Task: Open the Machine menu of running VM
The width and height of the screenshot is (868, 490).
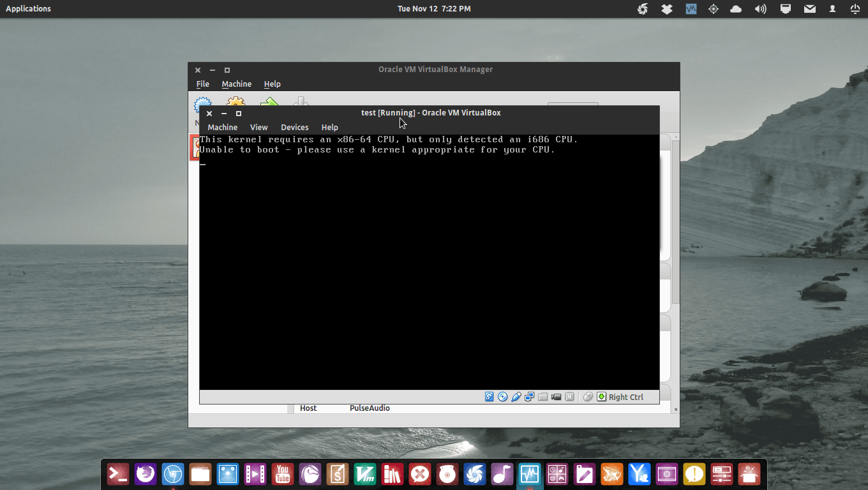Action: pyautogui.click(x=223, y=127)
